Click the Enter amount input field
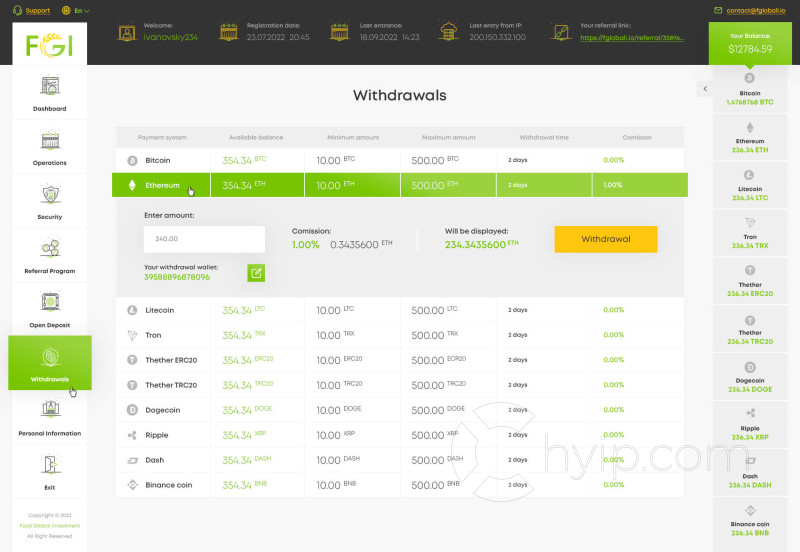The image size is (800, 552). (204, 239)
